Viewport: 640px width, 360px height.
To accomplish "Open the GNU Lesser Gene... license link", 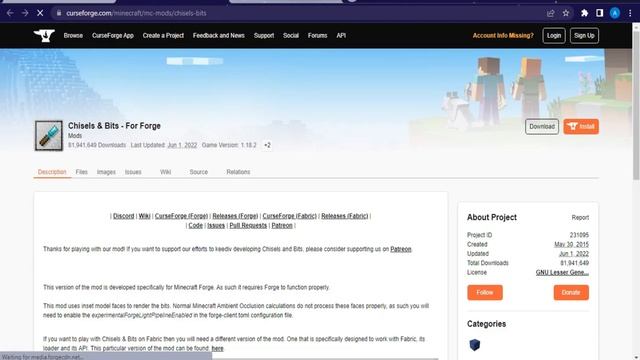I will point(562,272).
